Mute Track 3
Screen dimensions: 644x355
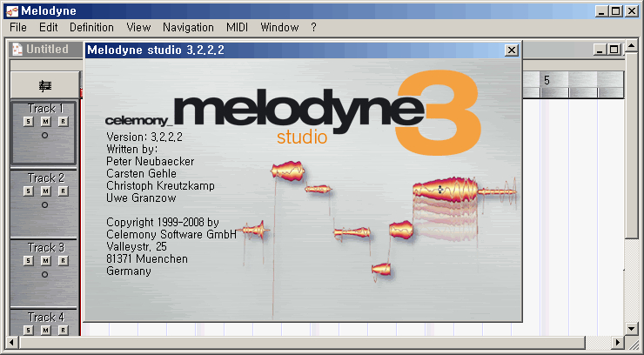(45, 261)
